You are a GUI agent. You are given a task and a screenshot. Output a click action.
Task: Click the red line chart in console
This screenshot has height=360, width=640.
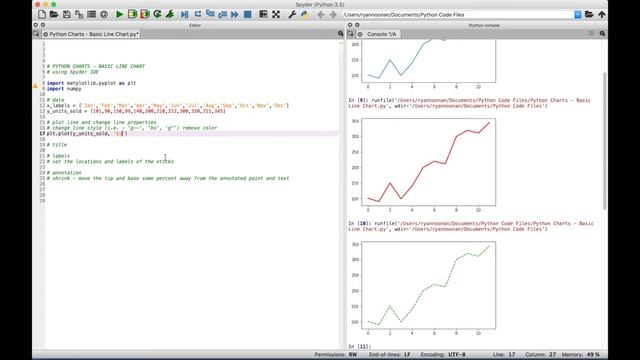click(x=429, y=162)
